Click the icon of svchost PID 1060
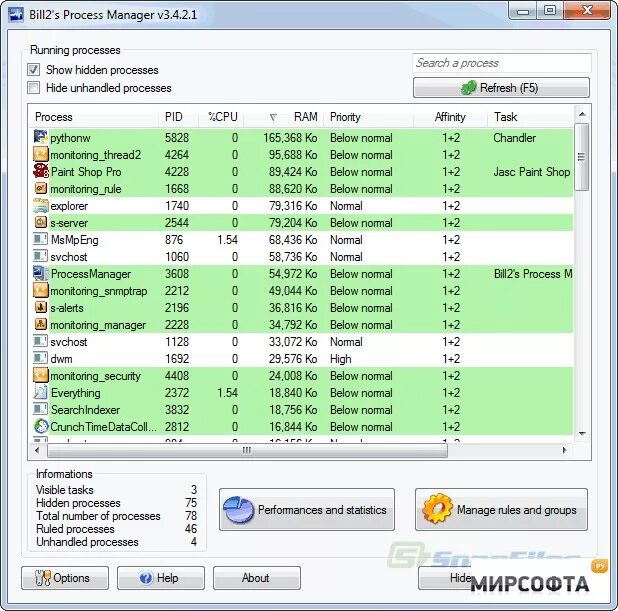618x611 pixels. [x=40, y=256]
